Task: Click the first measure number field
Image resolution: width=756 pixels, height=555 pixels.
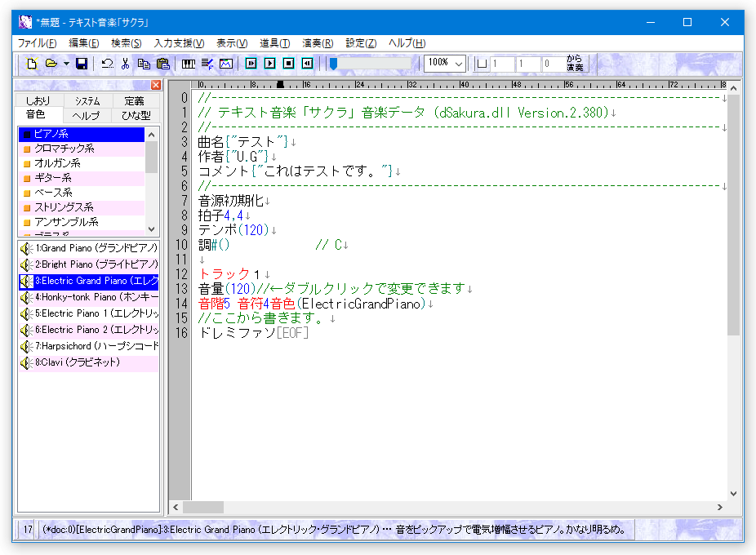Action: (501, 64)
